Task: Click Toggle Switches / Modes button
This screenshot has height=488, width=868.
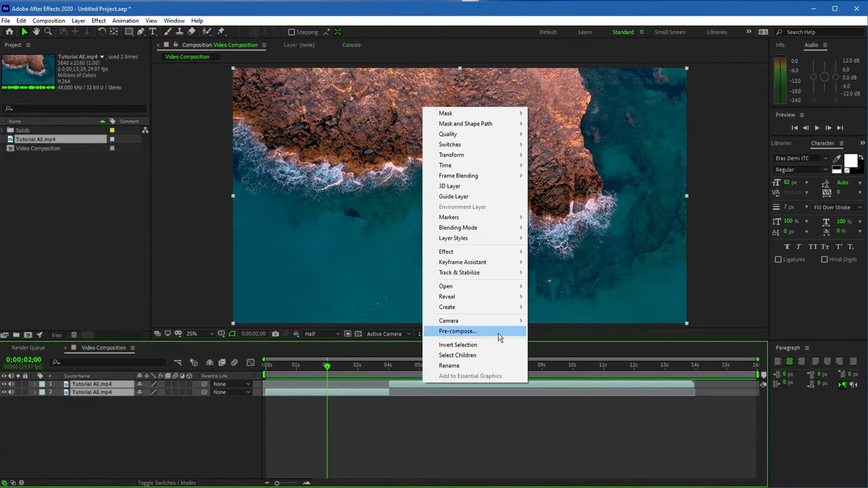Action: [167, 483]
